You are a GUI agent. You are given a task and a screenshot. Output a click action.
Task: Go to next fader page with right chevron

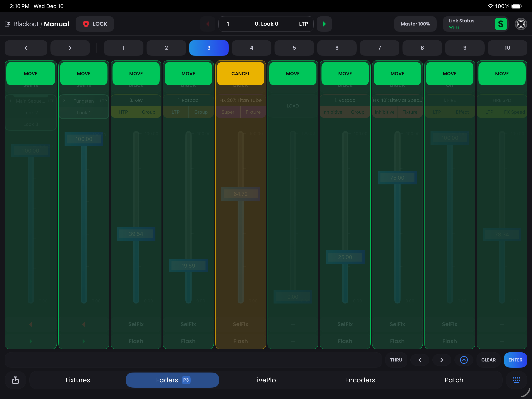click(70, 48)
